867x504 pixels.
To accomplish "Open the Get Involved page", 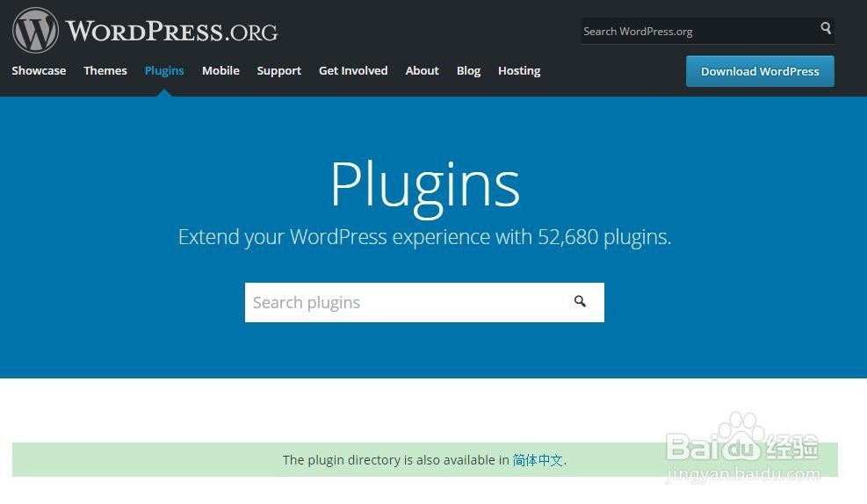I will tap(353, 71).
